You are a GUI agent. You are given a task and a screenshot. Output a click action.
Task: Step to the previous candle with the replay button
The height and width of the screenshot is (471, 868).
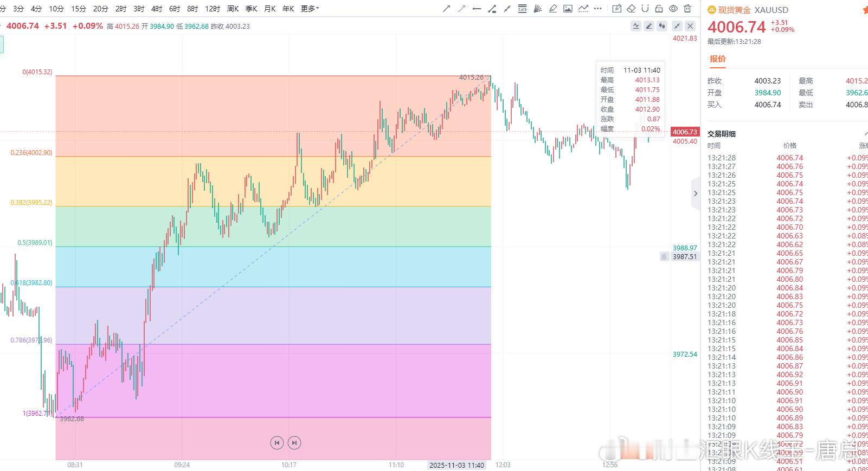point(277,443)
